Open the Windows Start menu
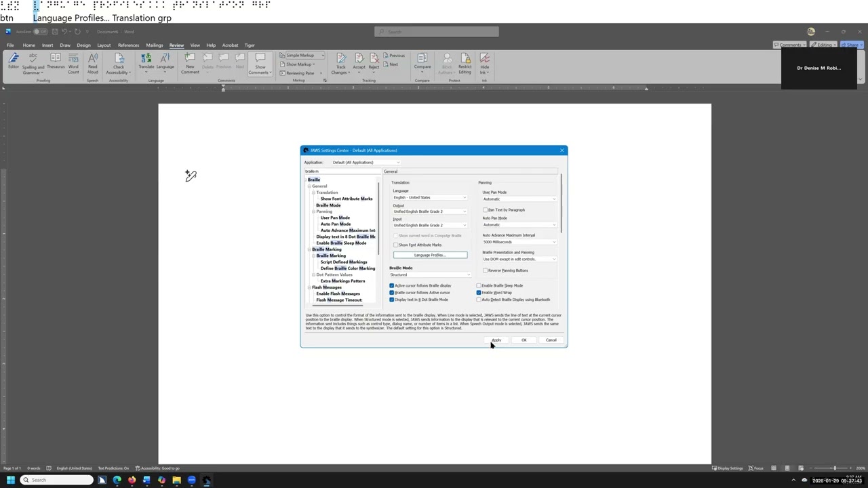868x488 pixels. point(11,480)
